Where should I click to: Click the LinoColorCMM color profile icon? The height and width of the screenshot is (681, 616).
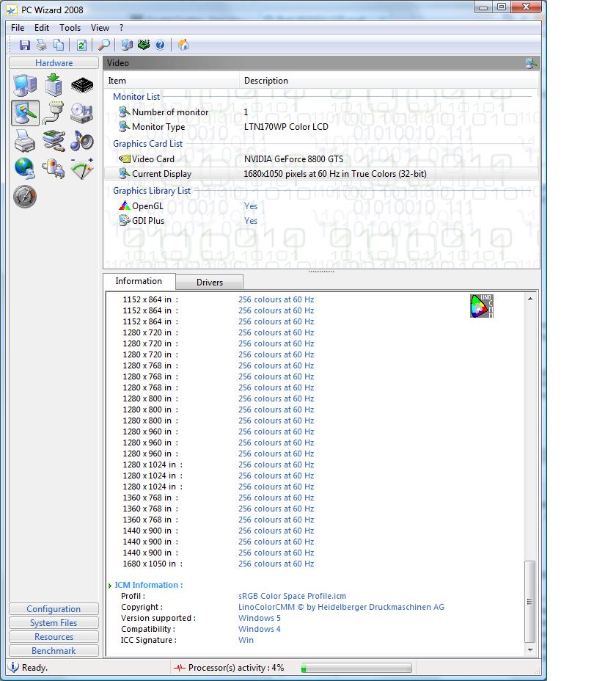[482, 306]
